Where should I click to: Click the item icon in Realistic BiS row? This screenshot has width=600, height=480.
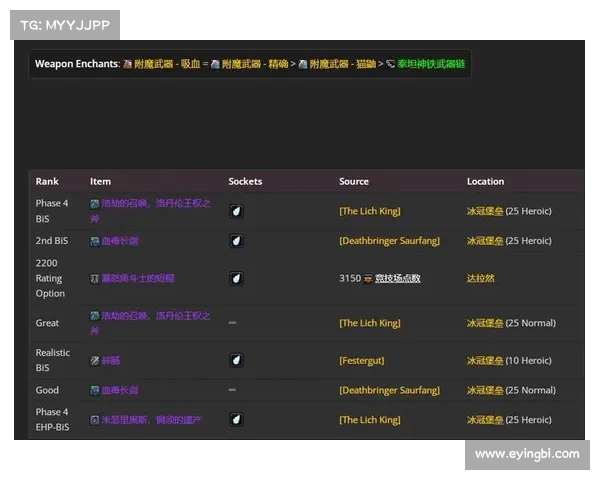pyautogui.click(x=95, y=360)
